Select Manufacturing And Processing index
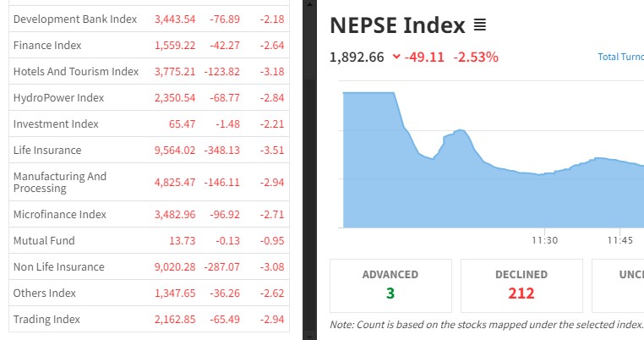The width and height of the screenshot is (644, 340). point(60,182)
